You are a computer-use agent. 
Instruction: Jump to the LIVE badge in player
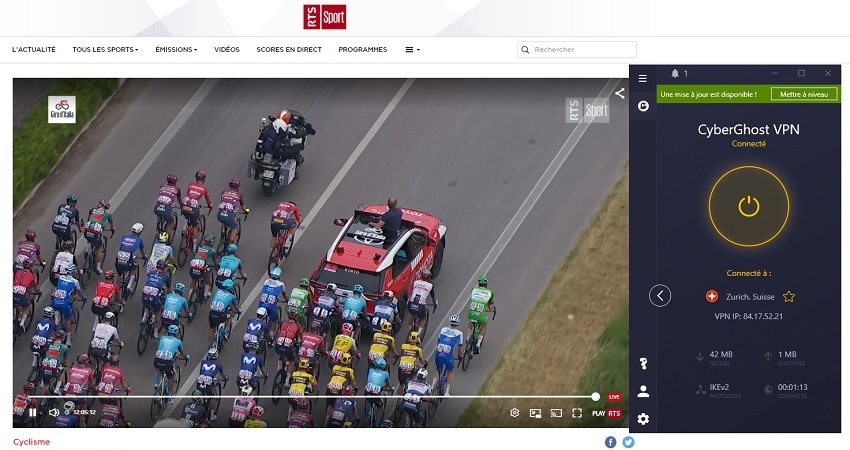(x=614, y=397)
